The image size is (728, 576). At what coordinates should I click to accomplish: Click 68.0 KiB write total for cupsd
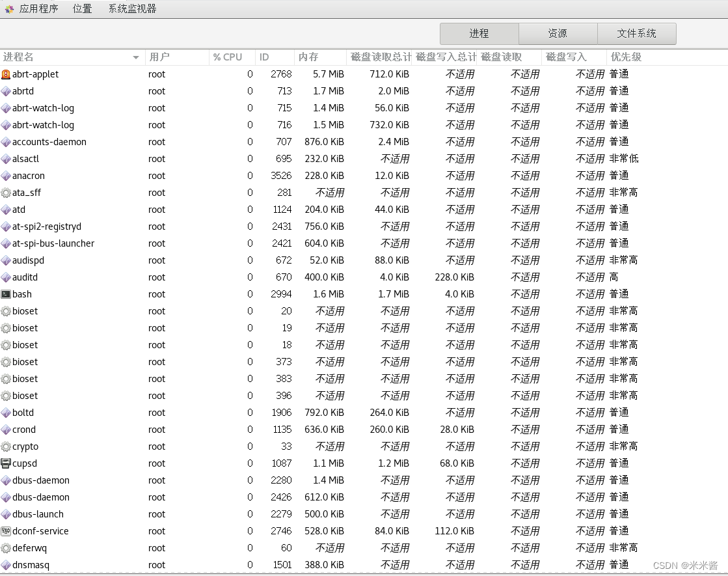pyautogui.click(x=457, y=463)
